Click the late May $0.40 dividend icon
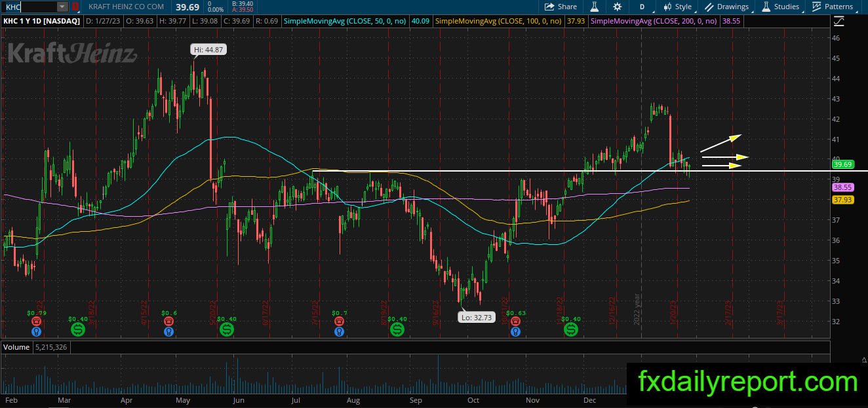The image size is (868, 408). point(226,329)
